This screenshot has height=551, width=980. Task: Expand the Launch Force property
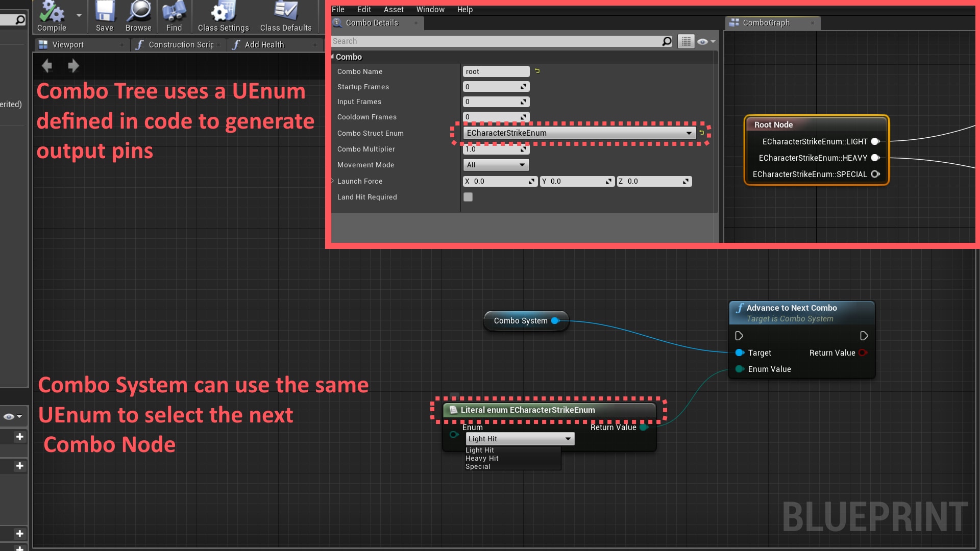point(332,181)
